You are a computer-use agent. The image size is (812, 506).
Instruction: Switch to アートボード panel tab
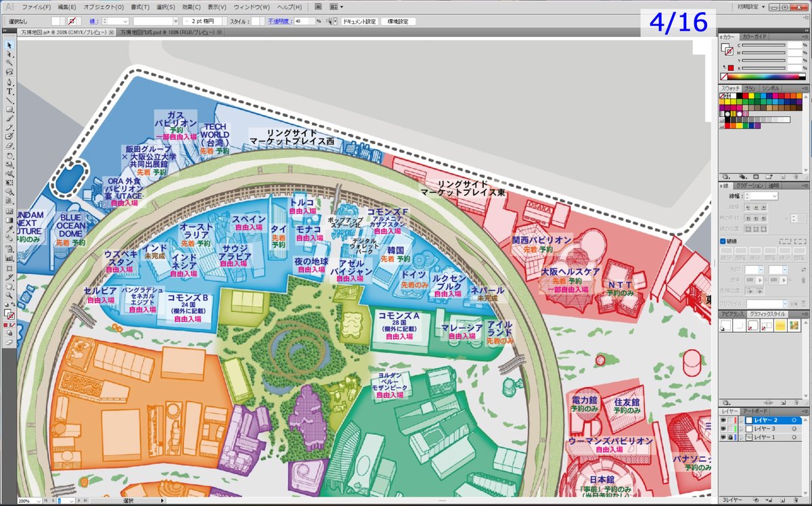pos(754,411)
